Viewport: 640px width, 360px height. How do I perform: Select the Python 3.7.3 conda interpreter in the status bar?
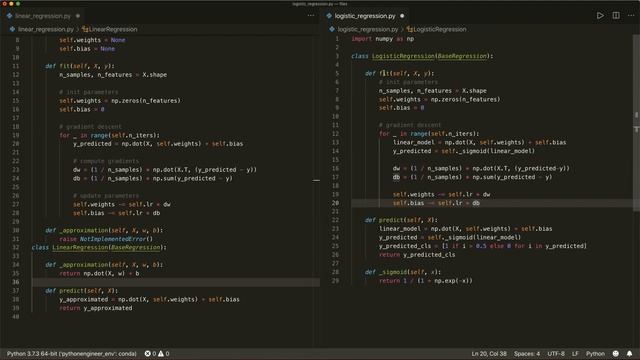click(x=71, y=353)
